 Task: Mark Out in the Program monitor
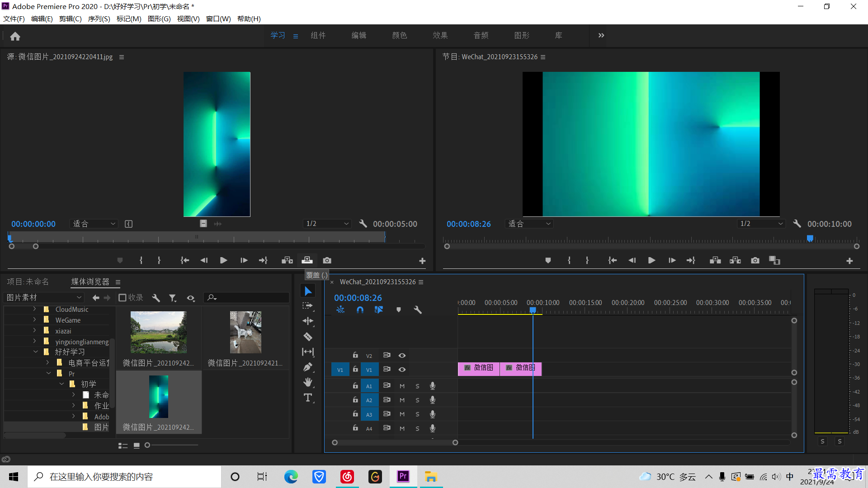click(587, 260)
